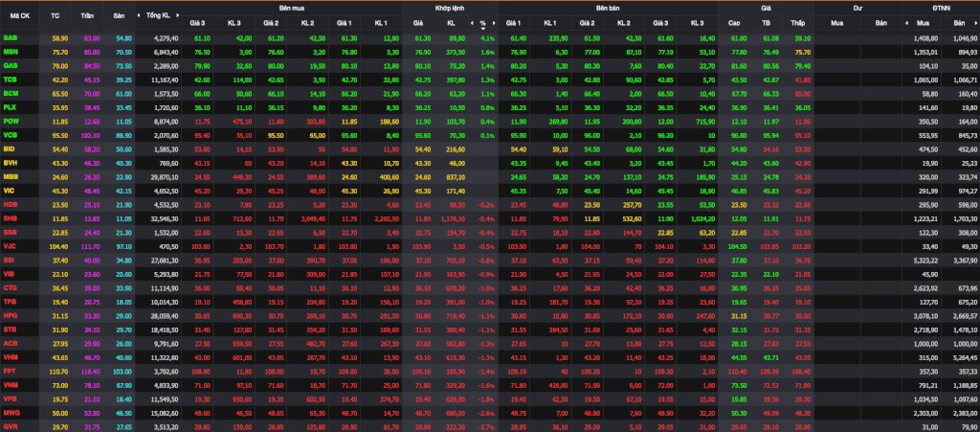Click the Trần ceiling price header
The width and height of the screenshot is (980, 432).
(87, 15)
